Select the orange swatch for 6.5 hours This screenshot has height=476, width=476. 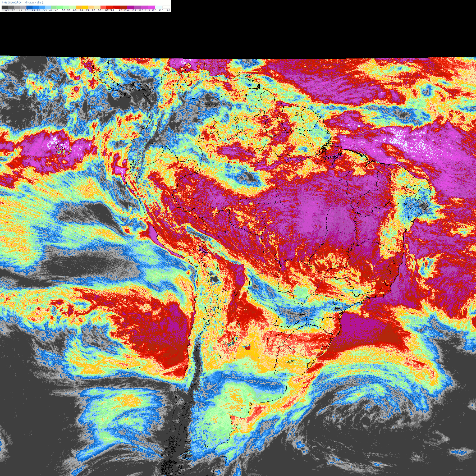click(x=79, y=7)
